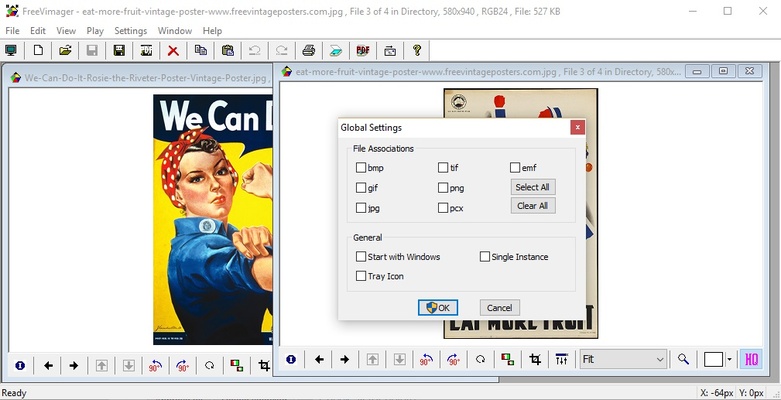Check the gif file association box

(361, 188)
